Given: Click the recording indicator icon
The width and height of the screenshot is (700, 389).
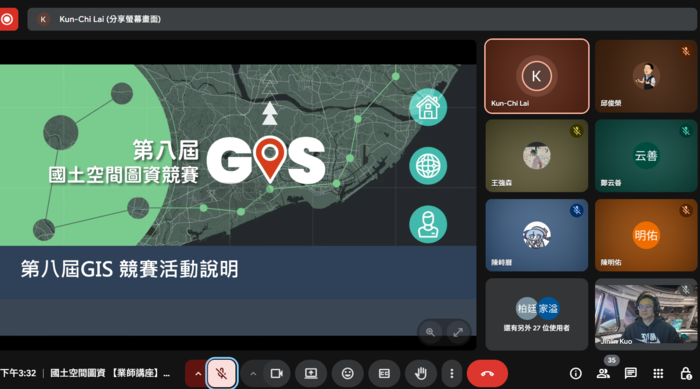Looking at the screenshot, I should [8, 19].
